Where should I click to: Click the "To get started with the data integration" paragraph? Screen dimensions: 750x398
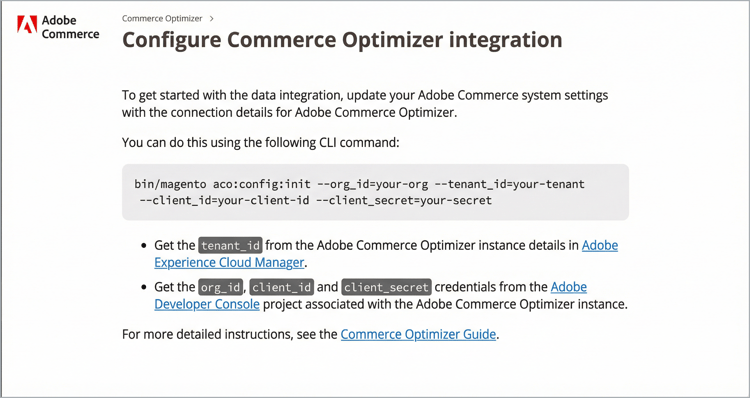point(365,104)
